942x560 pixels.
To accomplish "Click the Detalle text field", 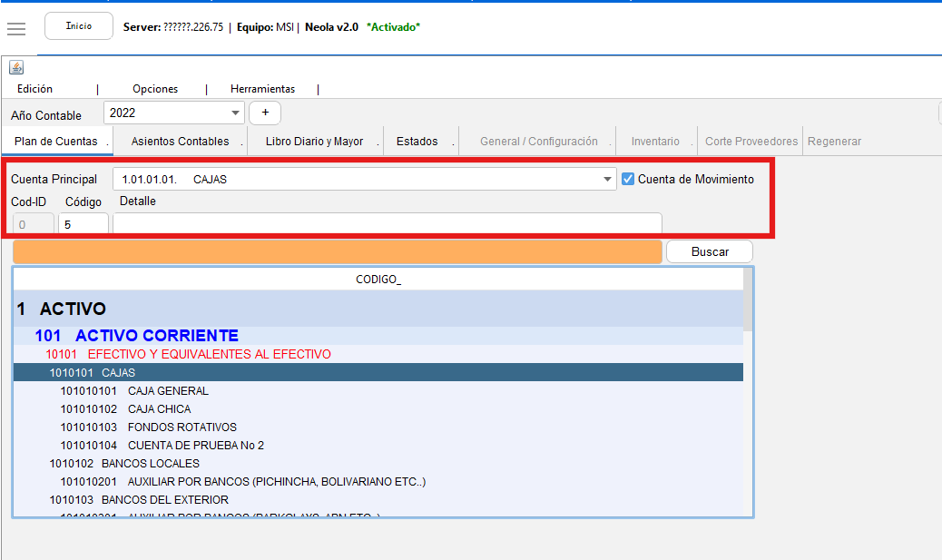I will tap(387, 223).
